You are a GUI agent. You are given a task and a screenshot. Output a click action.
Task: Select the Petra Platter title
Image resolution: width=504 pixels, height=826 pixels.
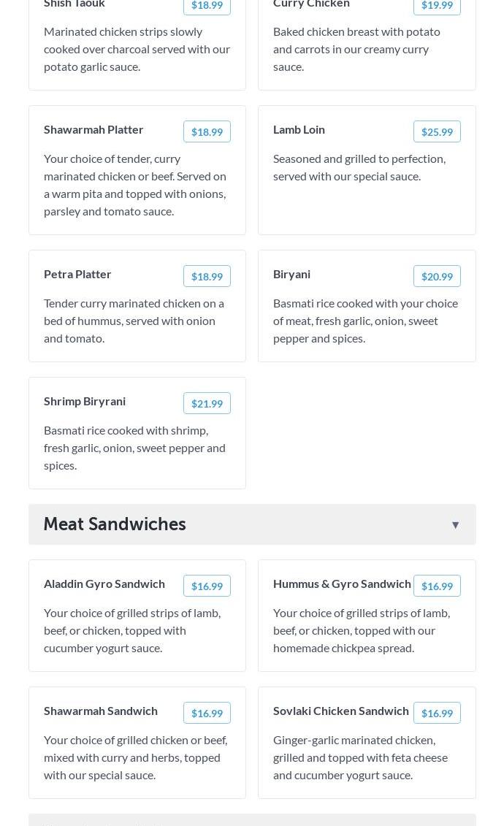coord(77,274)
